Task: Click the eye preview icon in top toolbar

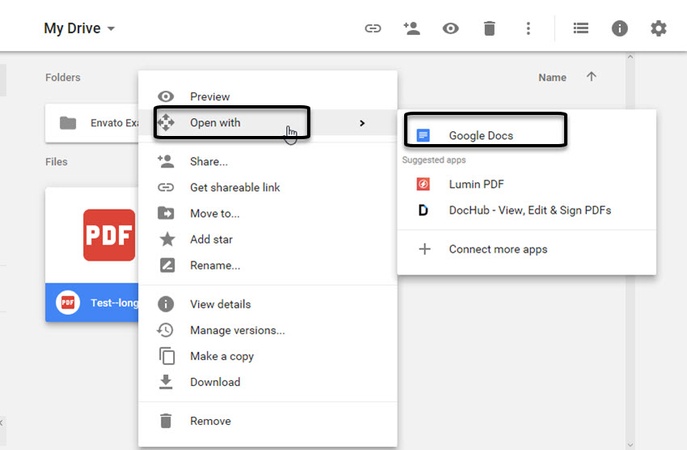Action: tap(450, 28)
